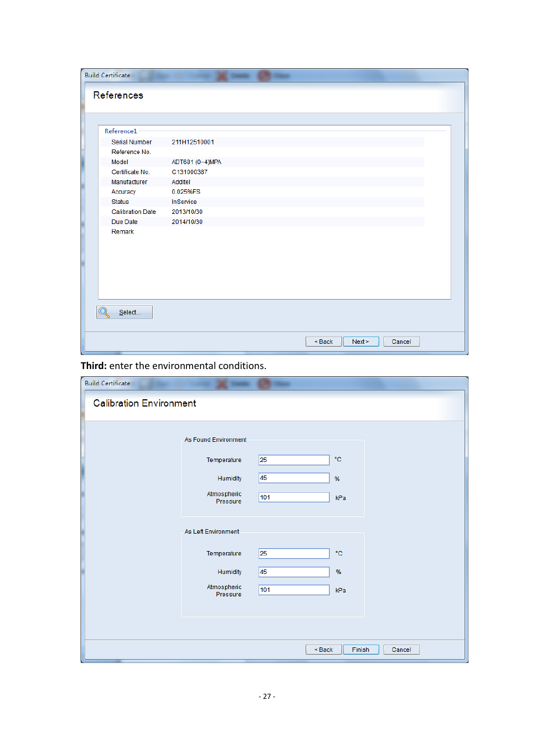Image resolution: width=534 pixels, height=756 pixels.
Task: Click the 'Third: enter the environmental conditions' caption
Action: click(174, 366)
